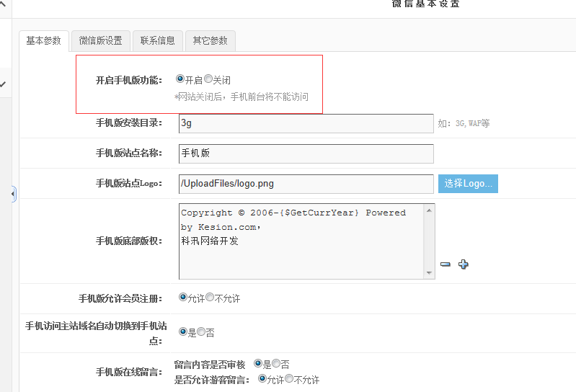Select 开启 for 开启手机版功能
This screenshot has height=392, width=576.
click(180, 79)
